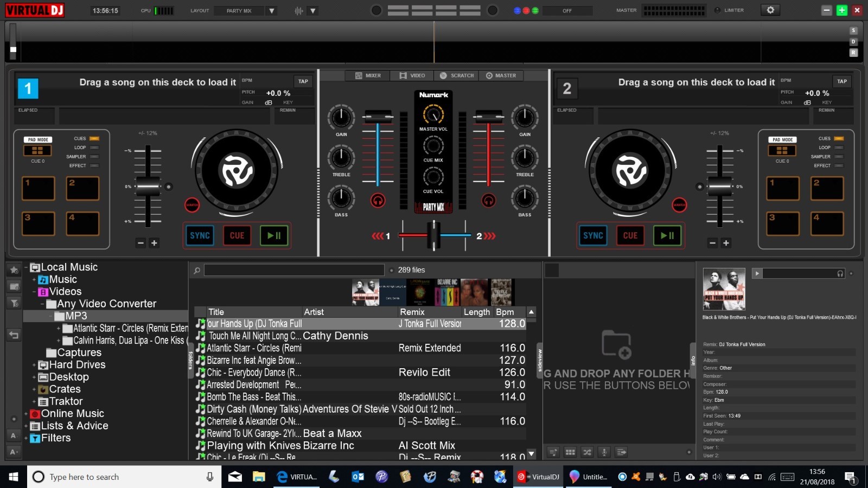Click the Numark jogwheel on deck 2
This screenshot has height=488, width=868.
coord(630,171)
